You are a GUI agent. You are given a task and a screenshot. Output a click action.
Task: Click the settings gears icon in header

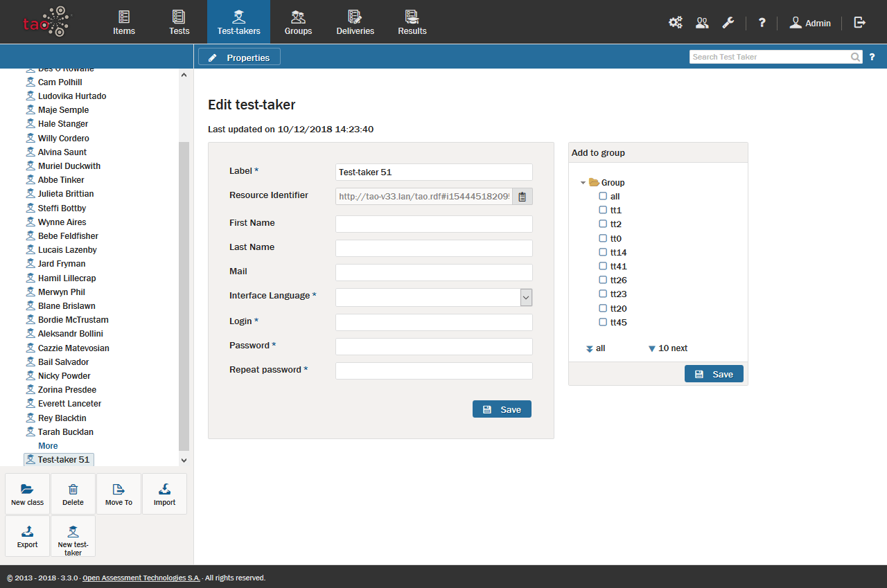675,22
